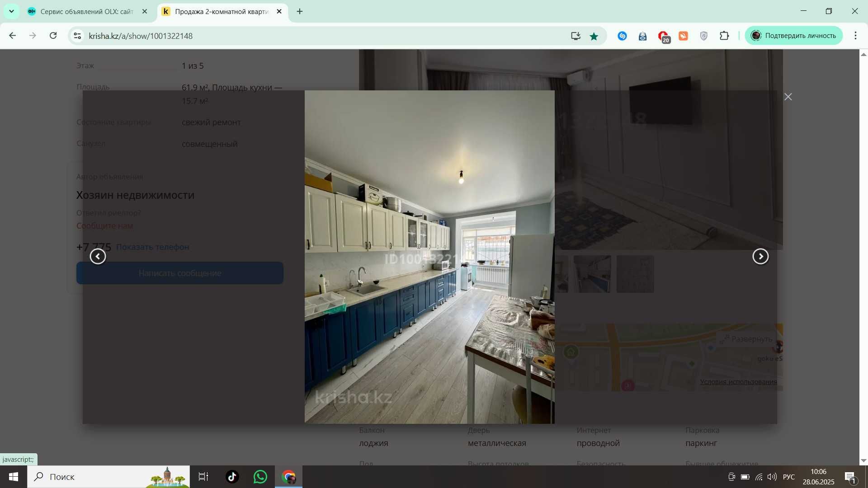Click the krisha.kz address bar URL
868x488 pixels.
pyautogui.click(x=141, y=36)
